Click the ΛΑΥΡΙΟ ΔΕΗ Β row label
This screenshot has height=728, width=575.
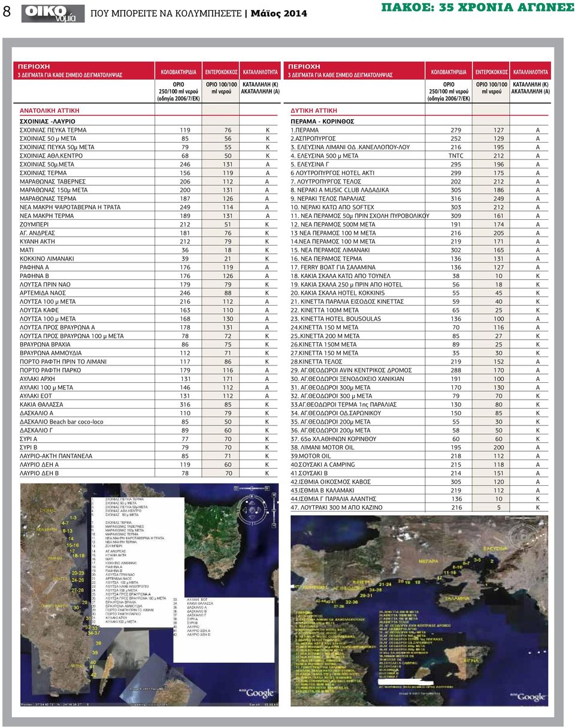[x=40, y=473]
